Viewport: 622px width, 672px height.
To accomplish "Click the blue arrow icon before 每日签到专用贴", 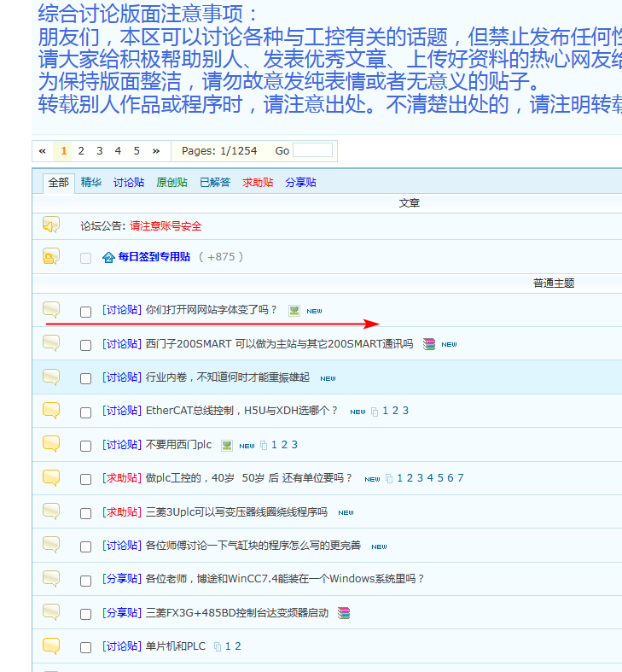I will [x=108, y=257].
